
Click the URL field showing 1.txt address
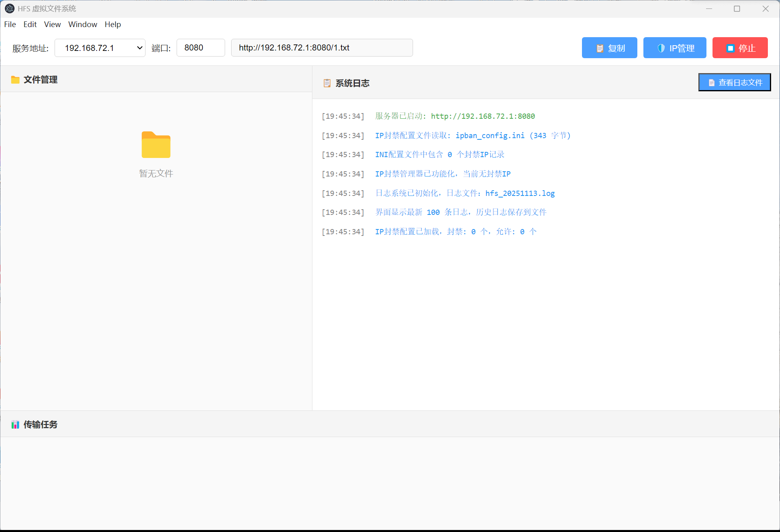[x=322, y=48]
